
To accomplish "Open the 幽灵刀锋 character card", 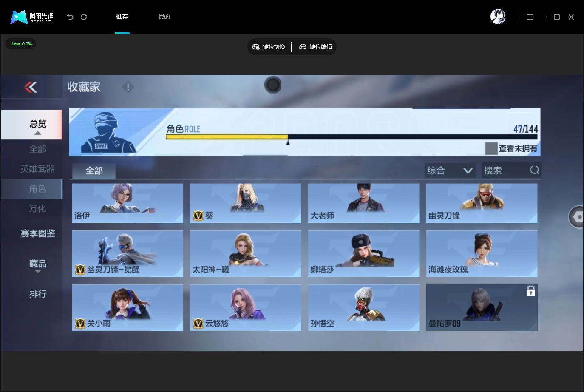I will point(482,203).
